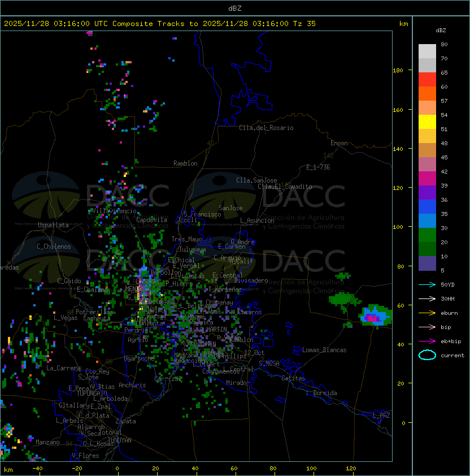Click the white 30HM arrow in legend
Viewport: 470px width, 476px height.
[x=427, y=298]
